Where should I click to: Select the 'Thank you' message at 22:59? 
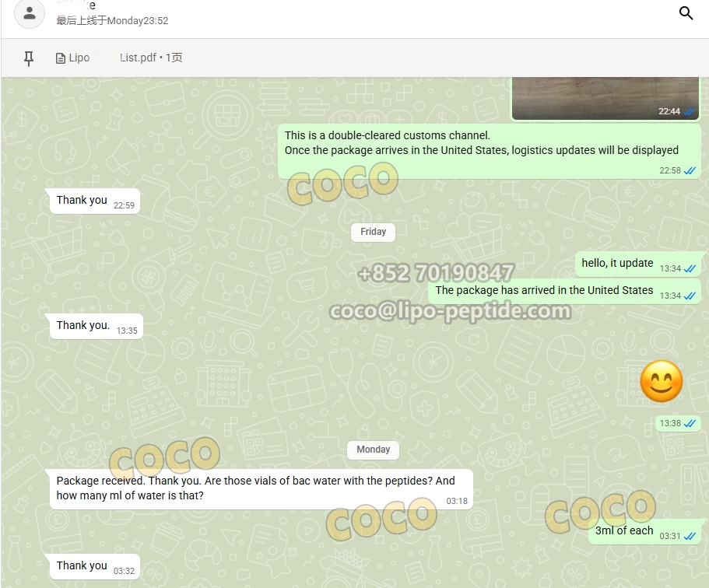pos(94,201)
